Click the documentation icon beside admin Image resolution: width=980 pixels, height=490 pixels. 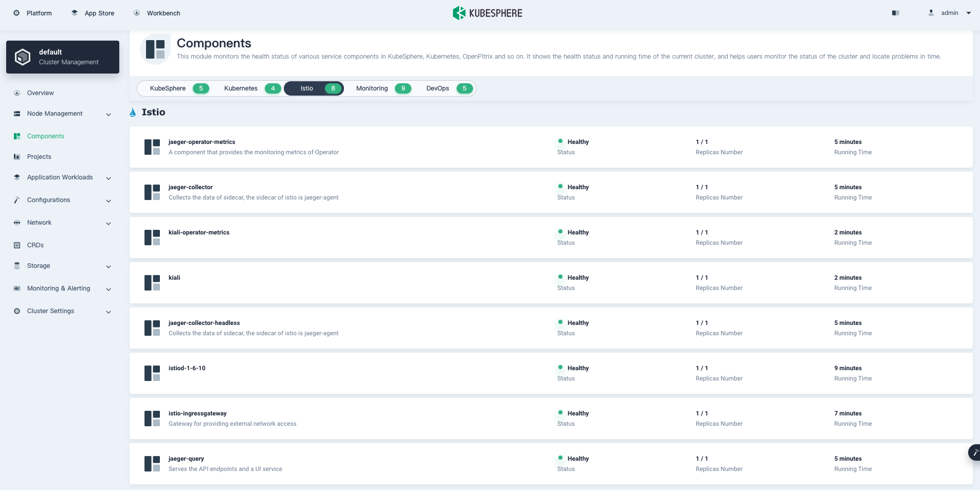pyautogui.click(x=896, y=13)
